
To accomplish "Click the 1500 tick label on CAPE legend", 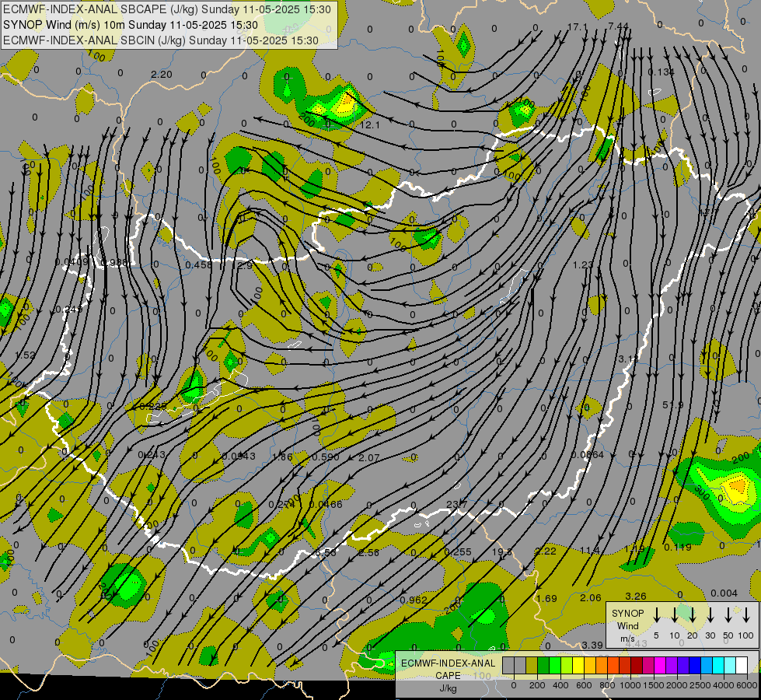I will 653,685.
